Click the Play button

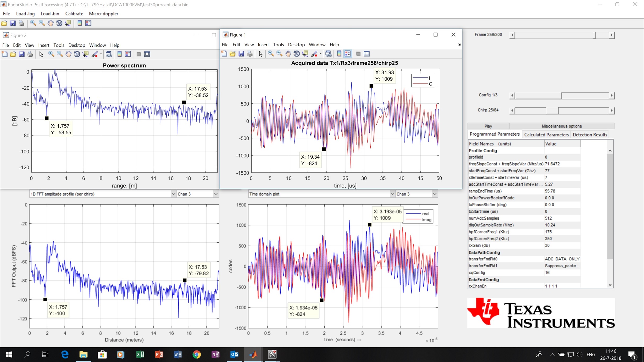(x=488, y=126)
